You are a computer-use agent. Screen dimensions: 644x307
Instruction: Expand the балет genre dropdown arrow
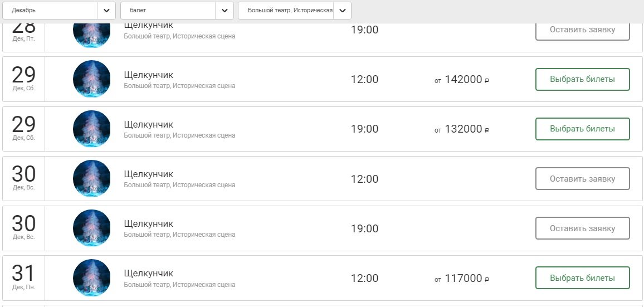(x=224, y=11)
